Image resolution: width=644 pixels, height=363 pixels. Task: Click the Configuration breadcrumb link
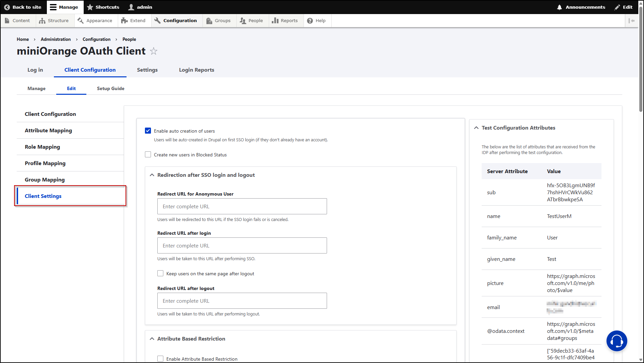tap(96, 39)
